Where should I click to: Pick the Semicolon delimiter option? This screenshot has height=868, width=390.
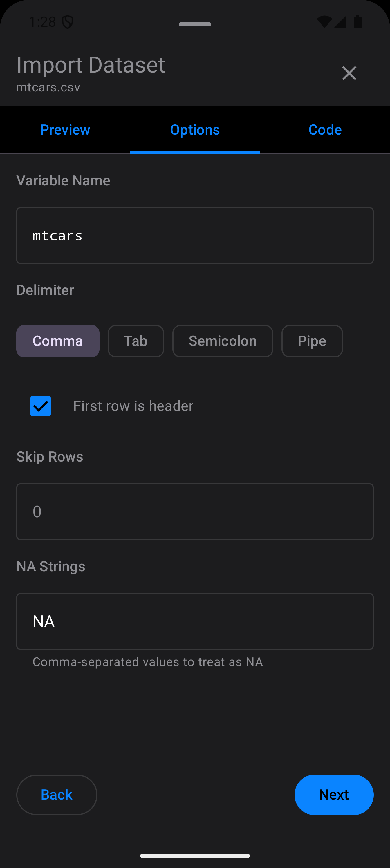pos(223,341)
